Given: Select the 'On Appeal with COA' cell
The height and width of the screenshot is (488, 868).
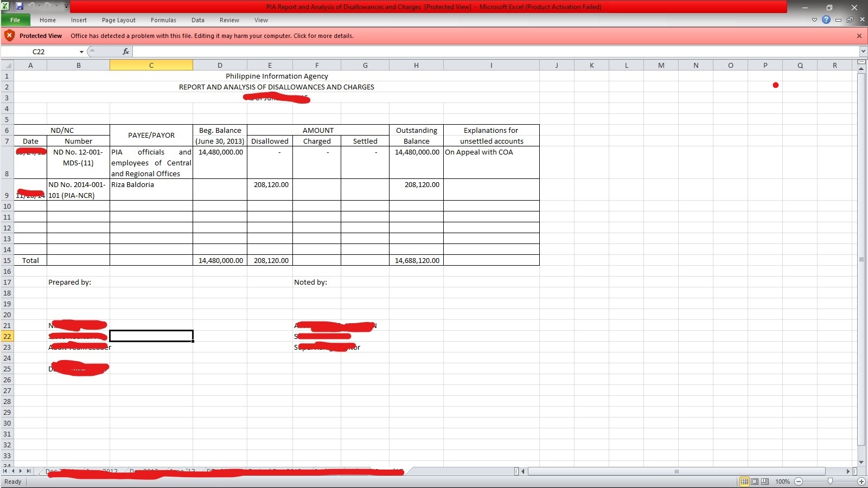Looking at the screenshot, I should click(492, 162).
